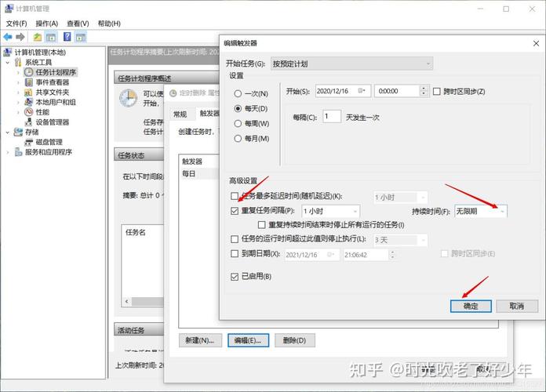Select 任务计划程序 in the tree
The image size is (546, 392).
[55, 72]
